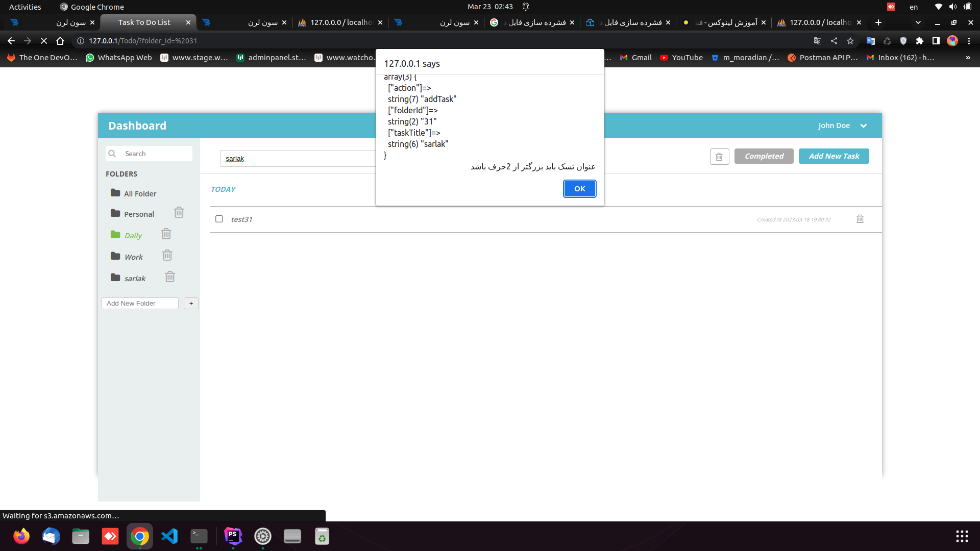
Task: Click the delete icon for test31 task
Action: (860, 219)
